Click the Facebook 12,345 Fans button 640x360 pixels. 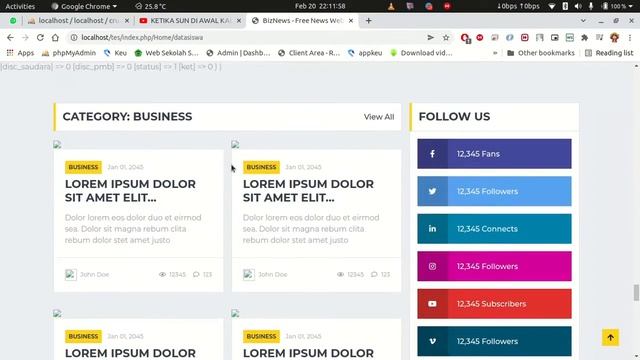click(x=494, y=154)
